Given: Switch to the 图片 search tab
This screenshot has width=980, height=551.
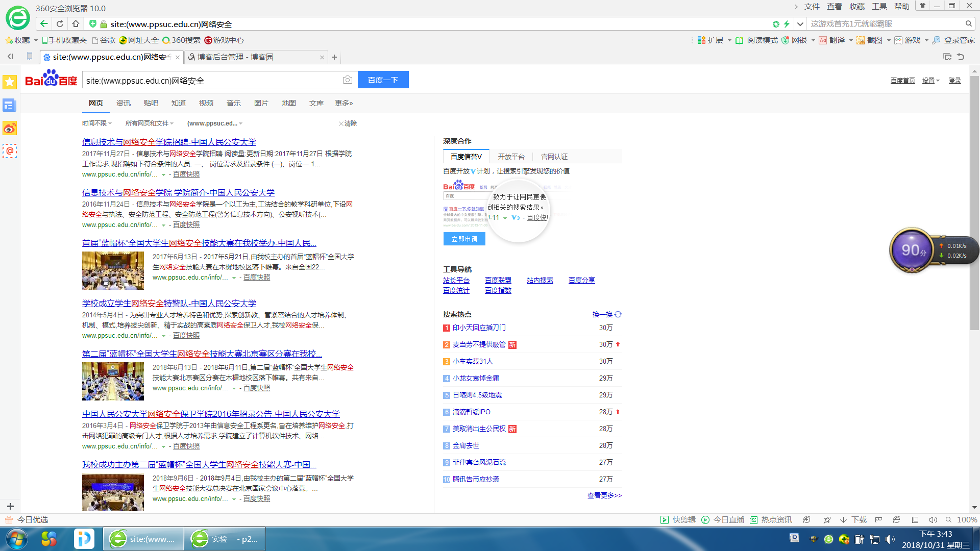Looking at the screenshot, I should pyautogui.click(x=261, y=103).
